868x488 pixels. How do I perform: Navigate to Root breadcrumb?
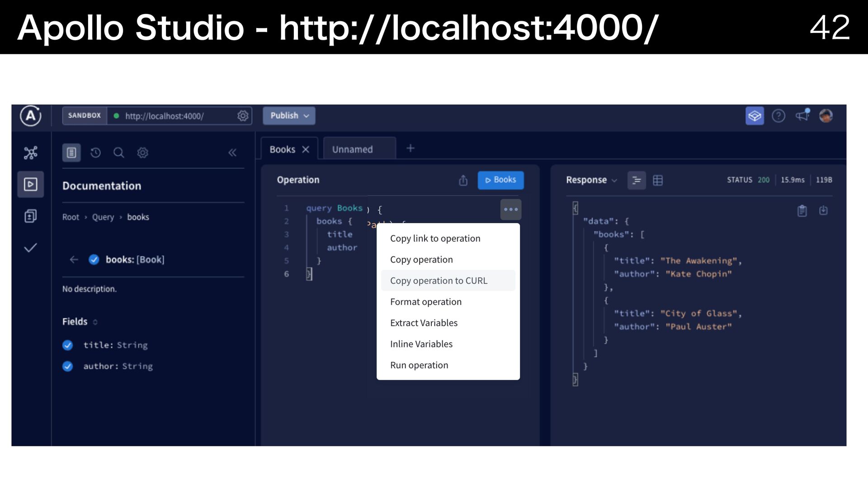[x=71, y=217]
